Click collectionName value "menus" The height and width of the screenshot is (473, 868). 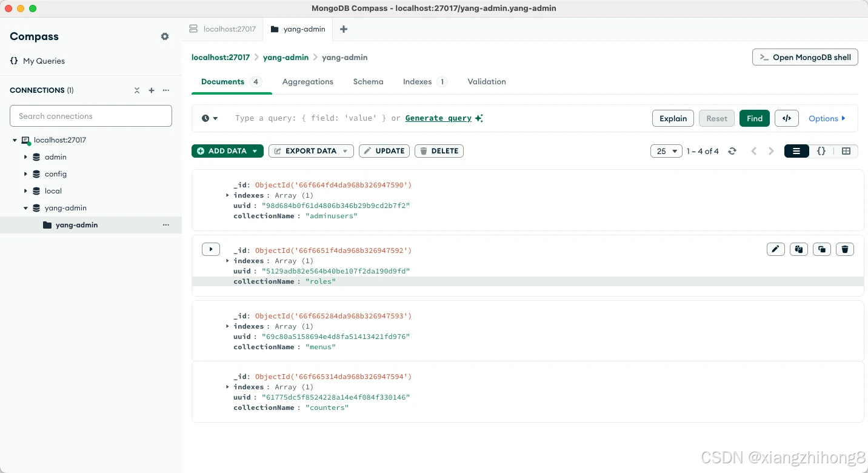tap(321, 347)
